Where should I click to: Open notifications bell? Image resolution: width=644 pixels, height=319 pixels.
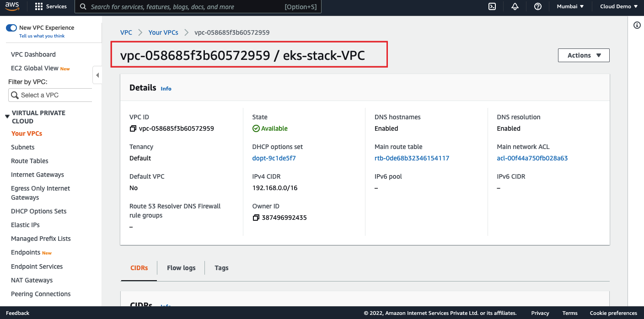515,6
